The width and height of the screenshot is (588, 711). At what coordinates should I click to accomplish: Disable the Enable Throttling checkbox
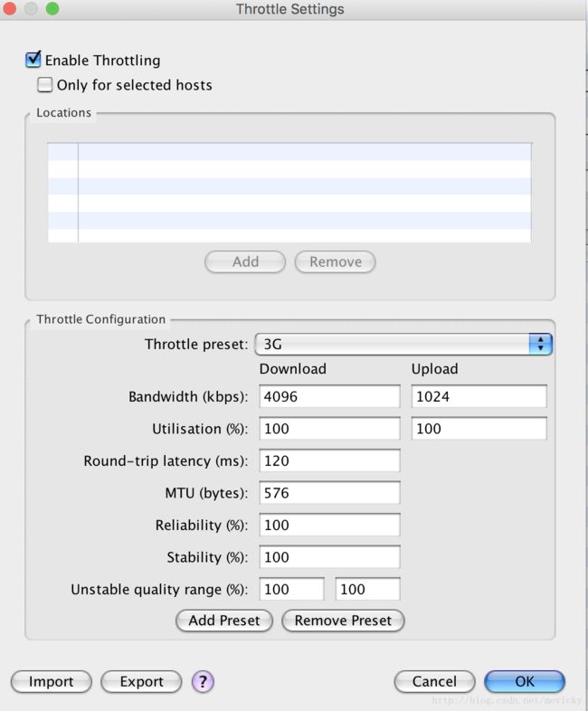(x=33, y=60)
